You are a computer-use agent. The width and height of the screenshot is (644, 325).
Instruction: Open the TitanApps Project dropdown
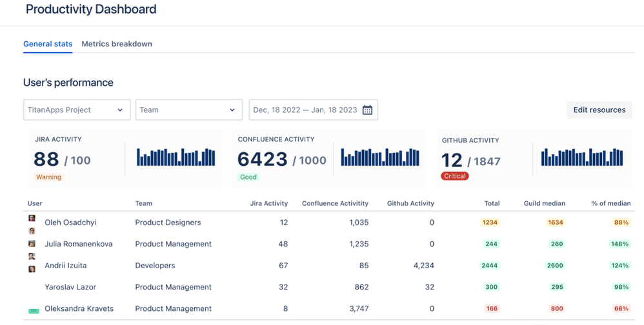click(77, 110)
